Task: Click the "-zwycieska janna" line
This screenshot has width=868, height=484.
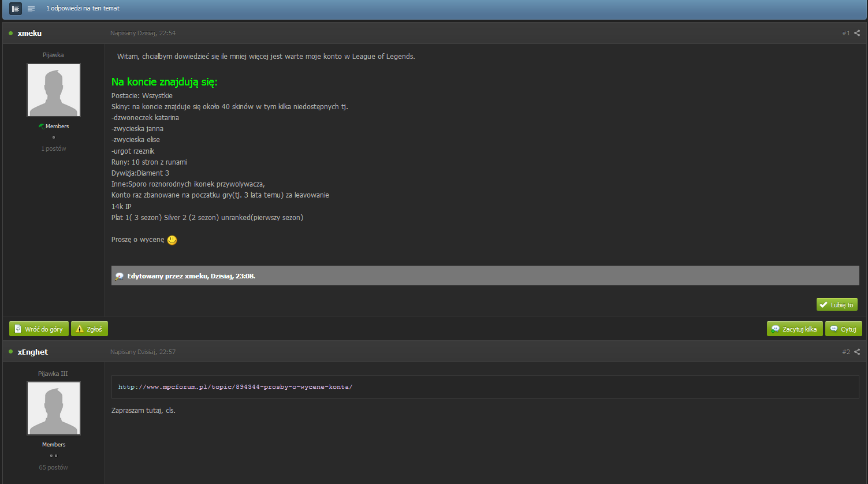Action: (137, 129)
